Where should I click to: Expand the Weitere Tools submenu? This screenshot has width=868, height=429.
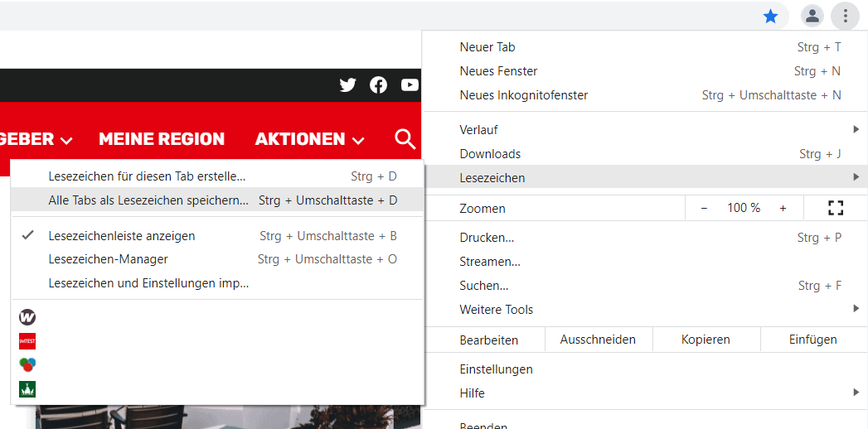(645, 309)
